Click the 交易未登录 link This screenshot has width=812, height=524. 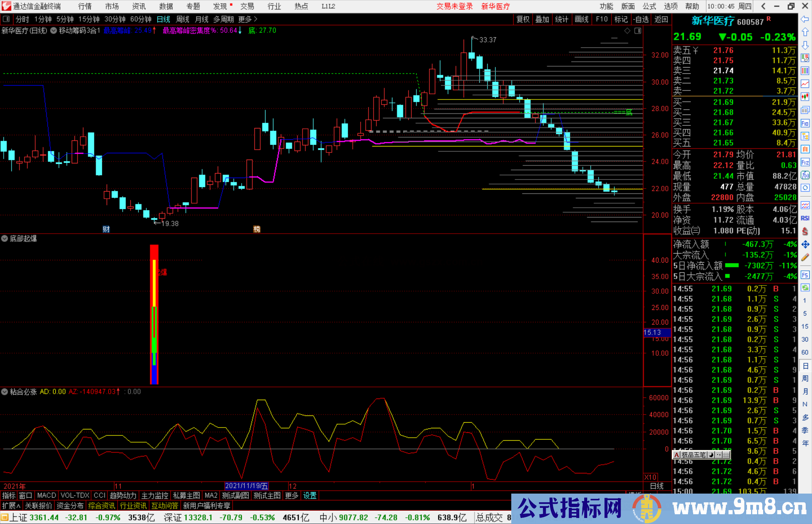tap(454, 6)
